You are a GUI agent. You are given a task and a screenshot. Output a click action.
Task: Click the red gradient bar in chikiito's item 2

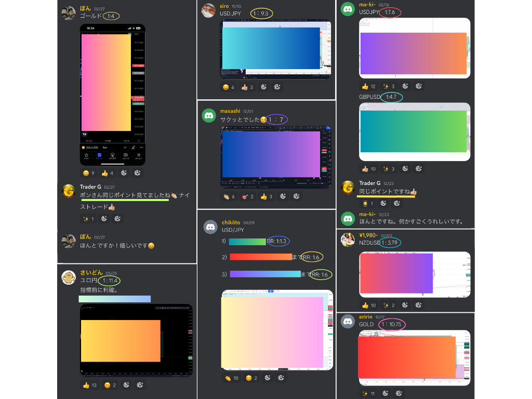[261, 257]
